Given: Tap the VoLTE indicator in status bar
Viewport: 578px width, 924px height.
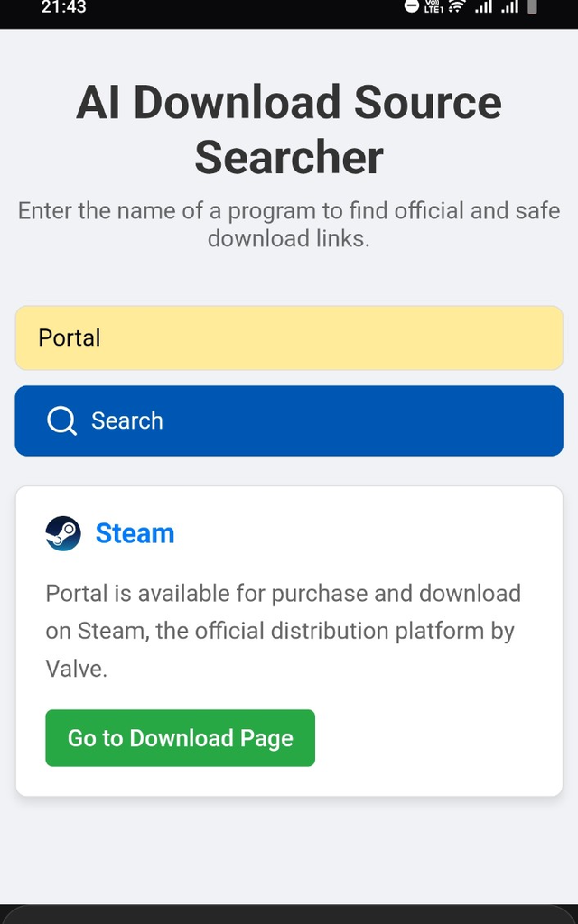Looking at the screenshot, I should 433,6.
